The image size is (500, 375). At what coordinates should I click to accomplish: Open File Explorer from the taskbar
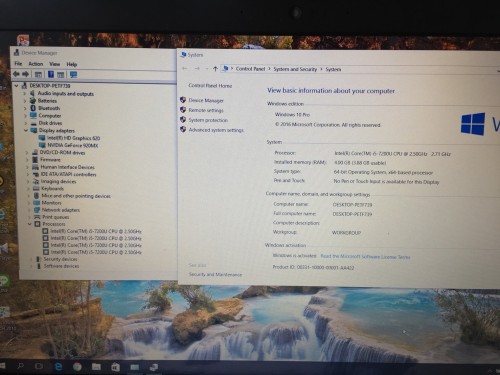(96, 367)
